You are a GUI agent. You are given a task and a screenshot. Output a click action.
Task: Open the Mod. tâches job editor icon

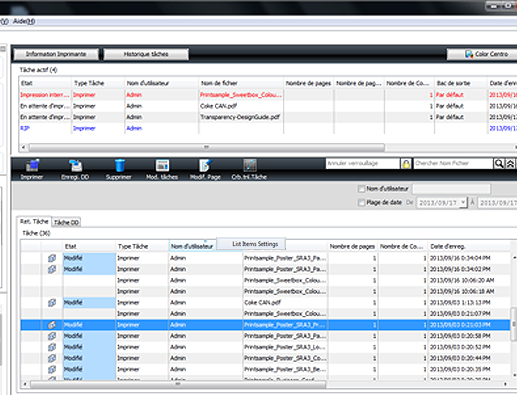click(x=162, y=165)
